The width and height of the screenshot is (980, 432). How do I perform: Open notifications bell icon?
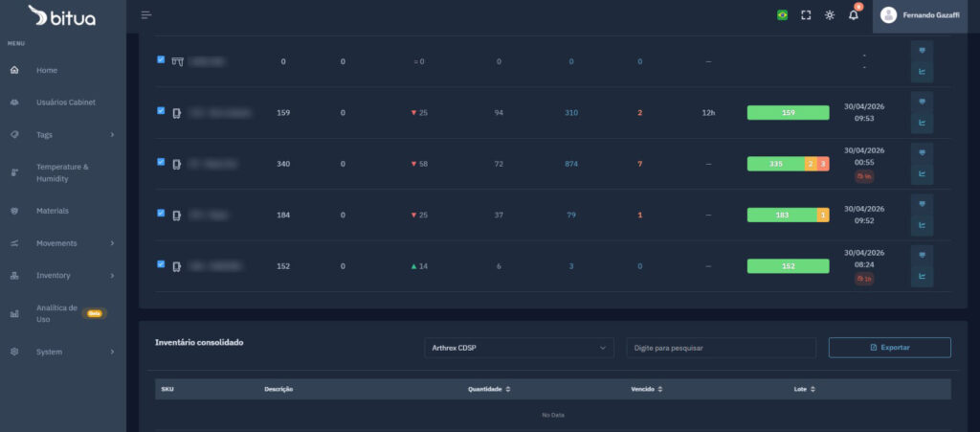coord(853,15)
